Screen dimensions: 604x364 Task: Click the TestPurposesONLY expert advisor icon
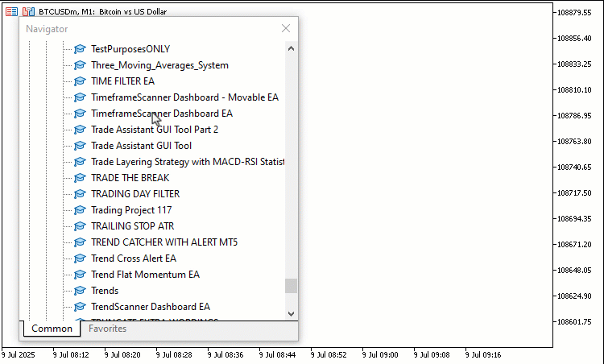tap(80, 49)
